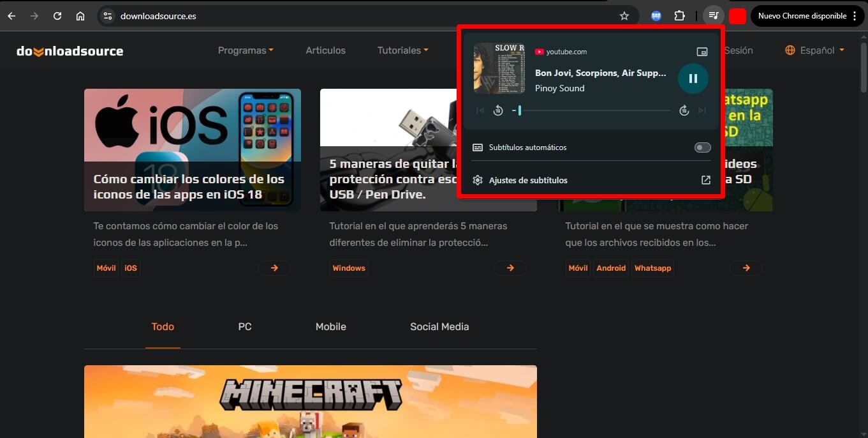Select the Todo tab
The height and width of the screenshot is (438, 868).
[163, 327]
